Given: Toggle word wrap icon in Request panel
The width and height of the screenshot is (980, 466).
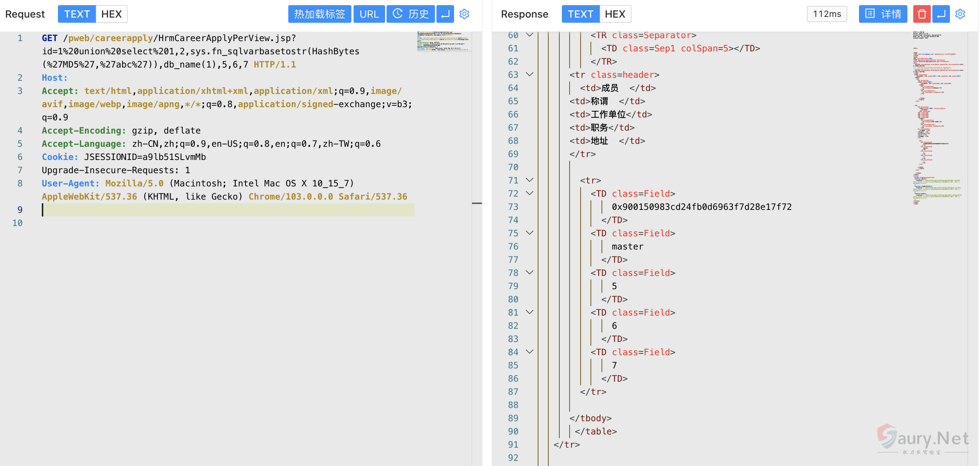Looking at the screenshot, I should 445,14.
